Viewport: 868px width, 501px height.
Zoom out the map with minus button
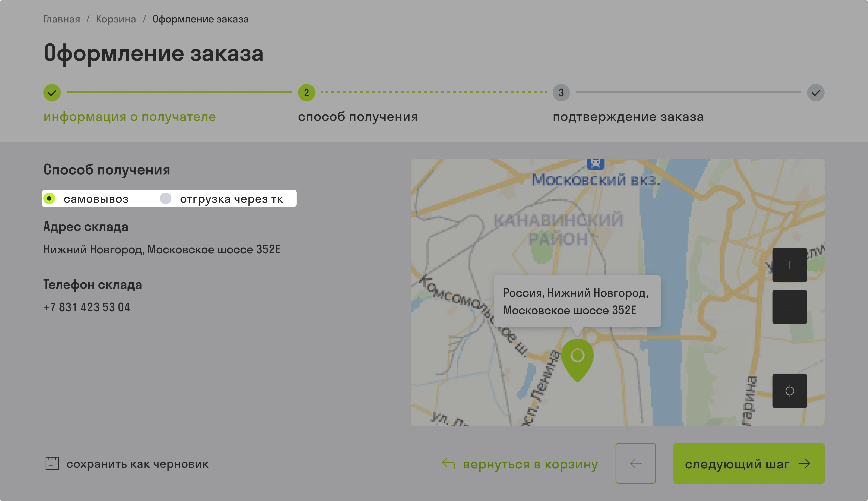click(790, 307)
